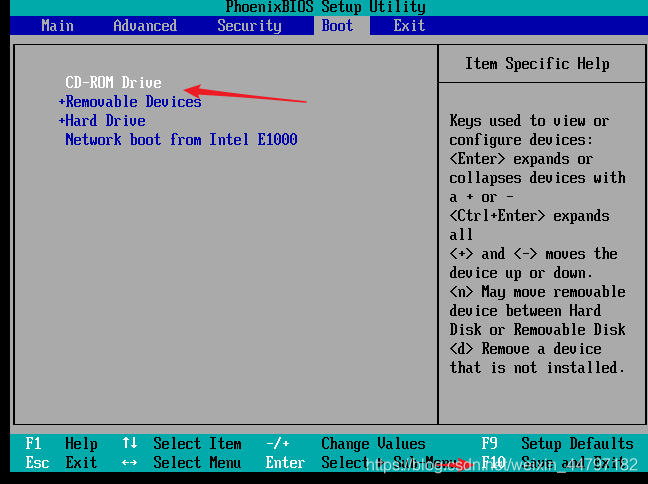Open the Main menu tab
Viewport: 648px width, 484px height.
pos(57,26)
